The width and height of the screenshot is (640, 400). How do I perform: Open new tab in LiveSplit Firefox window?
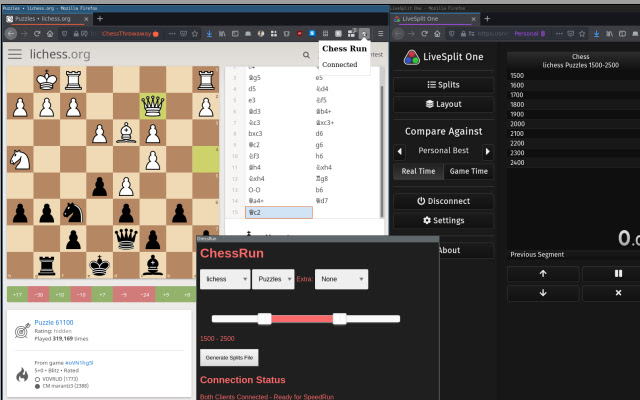[487, 19]
